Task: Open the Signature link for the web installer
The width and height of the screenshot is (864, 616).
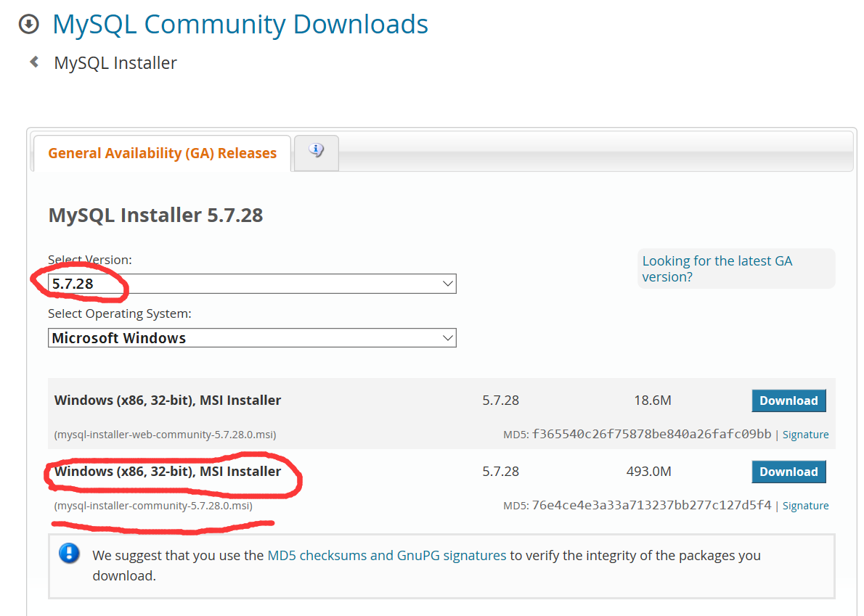Action: [x=805, y=434]
